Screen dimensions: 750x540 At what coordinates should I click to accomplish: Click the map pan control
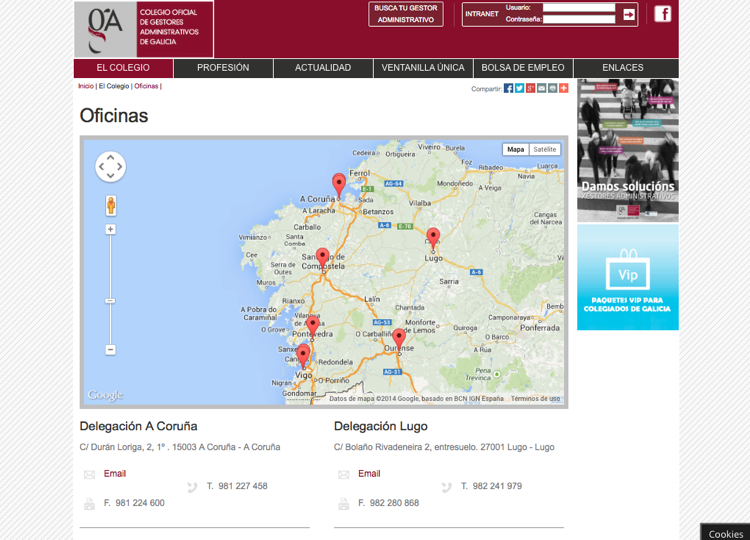(110, 166)
